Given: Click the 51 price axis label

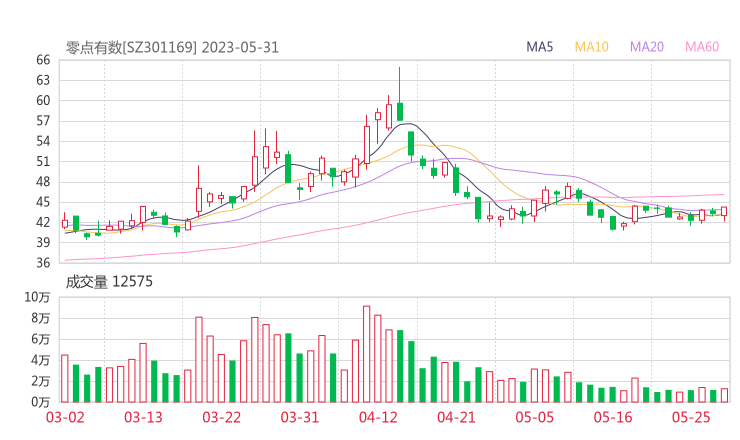Looking at the screenshot, I should coord(43,161).
